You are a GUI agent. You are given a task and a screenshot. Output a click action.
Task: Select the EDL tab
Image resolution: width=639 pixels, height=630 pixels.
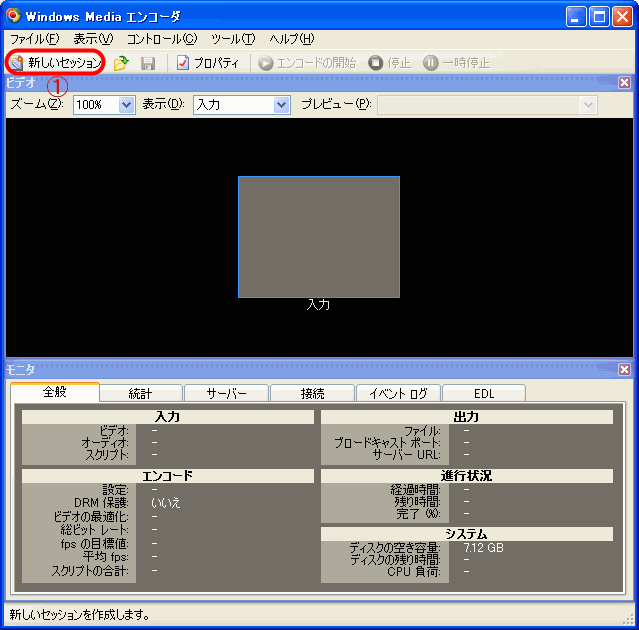point(484,393)
